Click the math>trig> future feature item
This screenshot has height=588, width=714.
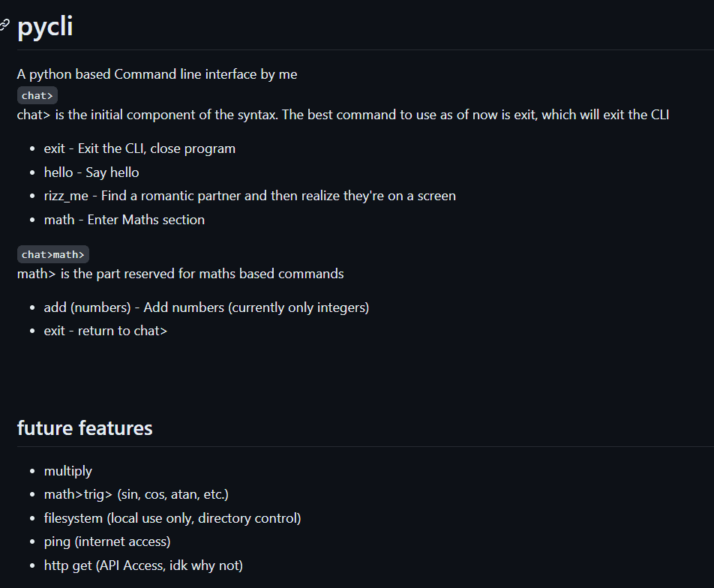pos(136,494)
